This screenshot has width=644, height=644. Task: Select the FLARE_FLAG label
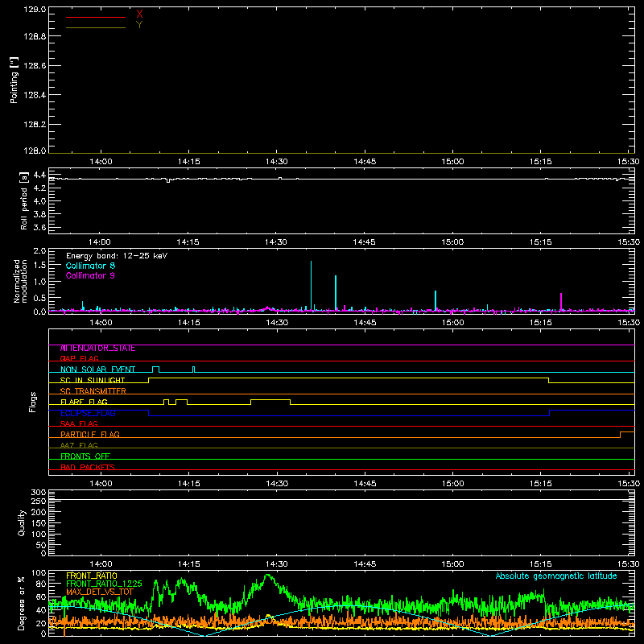tap(84, 402)
